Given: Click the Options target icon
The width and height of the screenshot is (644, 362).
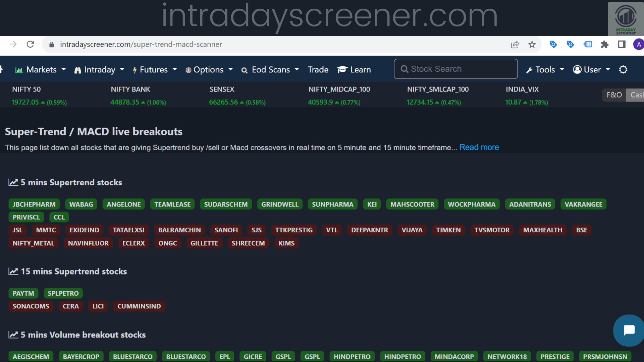Looking at the screenshot, I should pyautogui.click(x=189, y=69).
